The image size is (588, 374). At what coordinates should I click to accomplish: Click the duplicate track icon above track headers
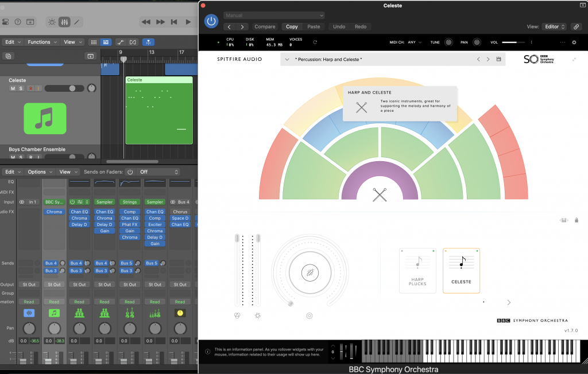tap(8, 56)
